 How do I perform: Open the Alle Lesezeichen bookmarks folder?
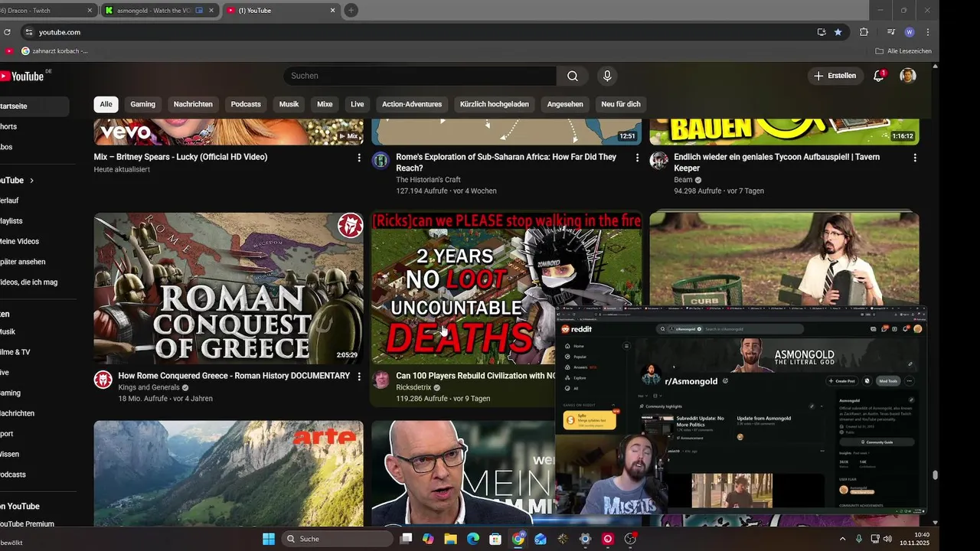click(x=903, y=51)
